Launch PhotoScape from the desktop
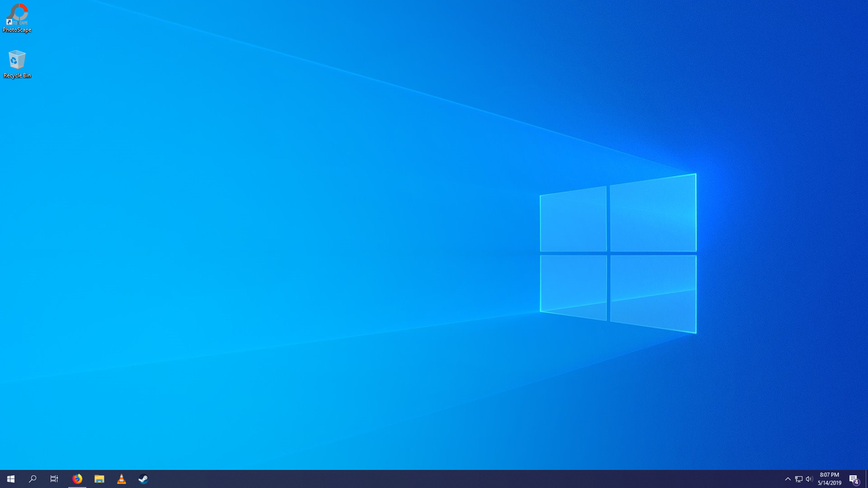 pos(17,17)
